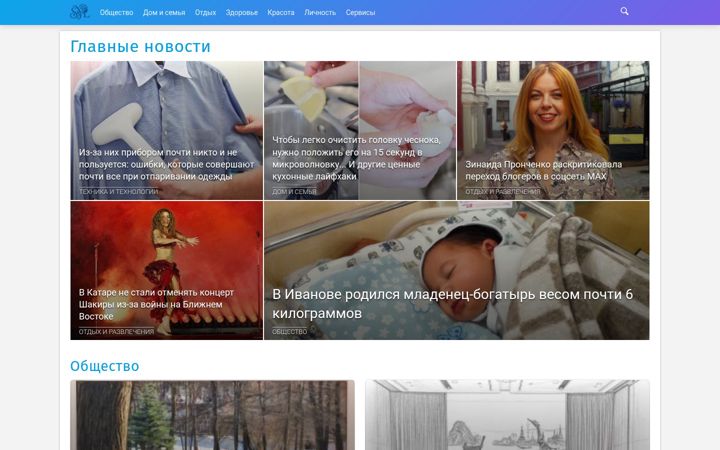This screenshot has height=450, width=720.
Task: Open the Общество menu item
Action: pos(117,12)
